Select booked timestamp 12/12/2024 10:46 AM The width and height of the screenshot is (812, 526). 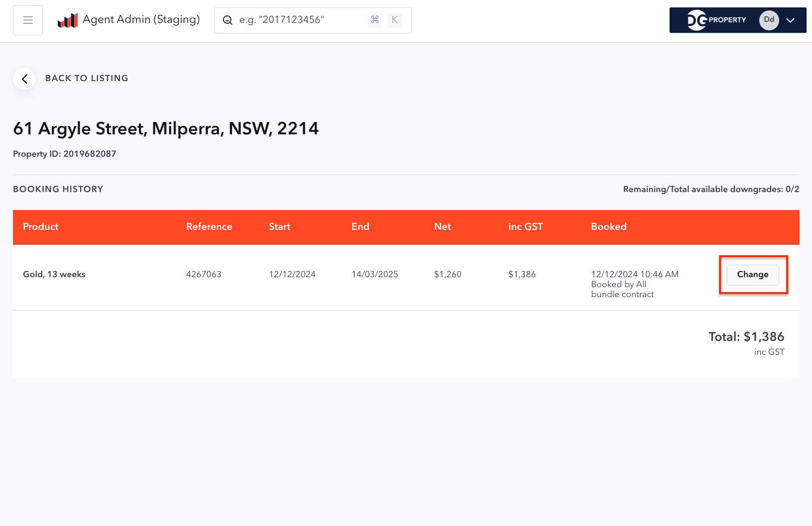click(635, 274)
